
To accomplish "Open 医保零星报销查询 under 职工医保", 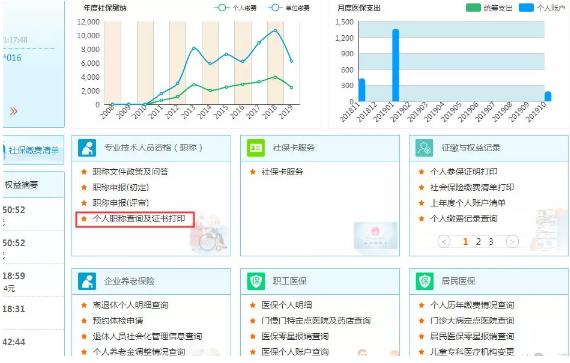I will tap(295, 336).
